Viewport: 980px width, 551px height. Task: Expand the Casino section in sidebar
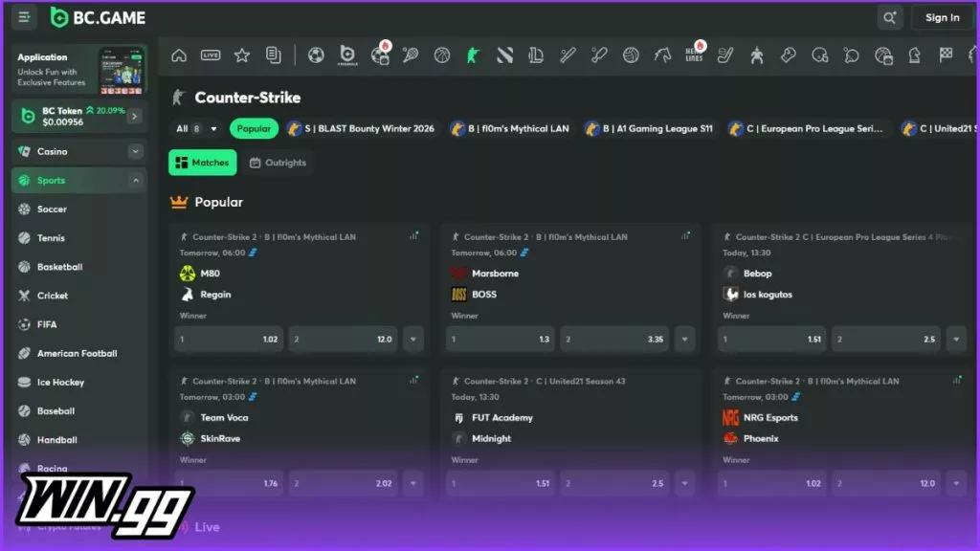pos(136,151)
